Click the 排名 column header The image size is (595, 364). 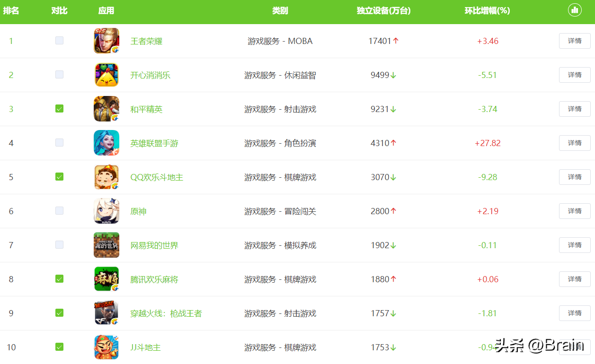(11, 10)
